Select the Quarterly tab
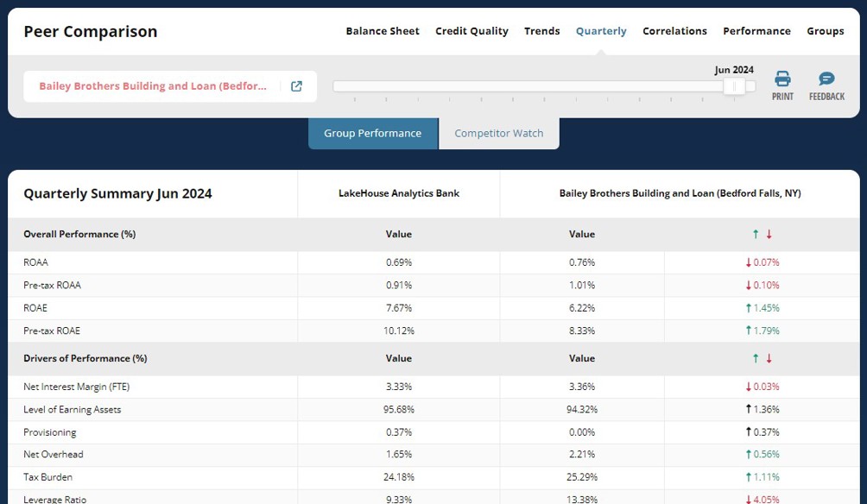Screen dimensions: 867x504 601,31
